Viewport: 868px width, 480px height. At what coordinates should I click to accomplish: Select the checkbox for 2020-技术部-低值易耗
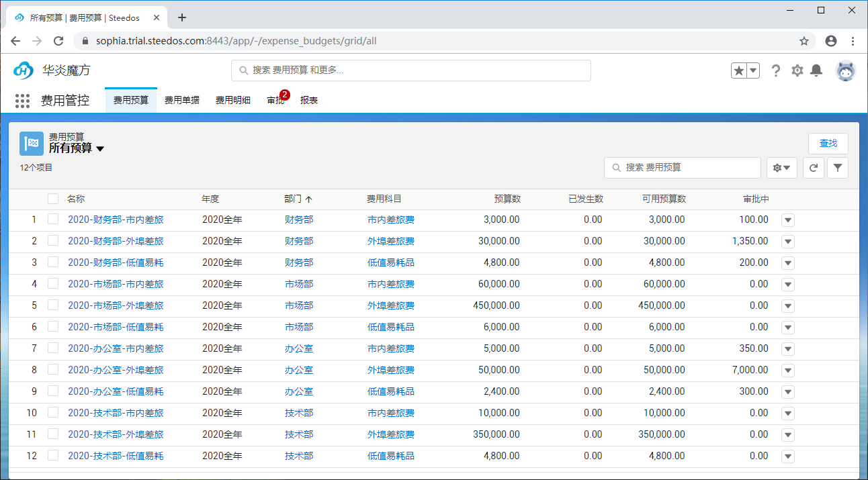tap(52, 456)
